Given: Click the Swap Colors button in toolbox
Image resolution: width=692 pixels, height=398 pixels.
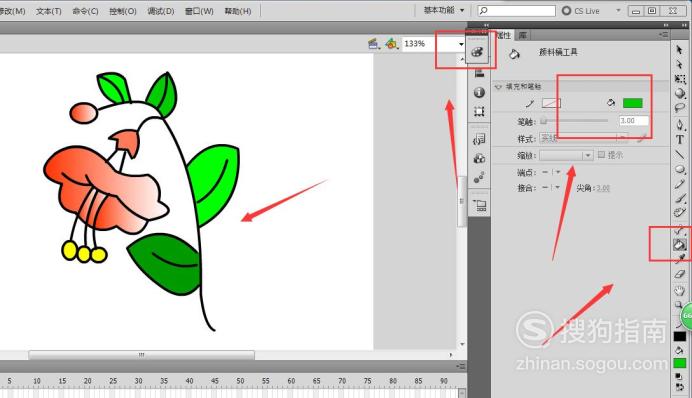Looking at the screenshot, I should 679,387.
